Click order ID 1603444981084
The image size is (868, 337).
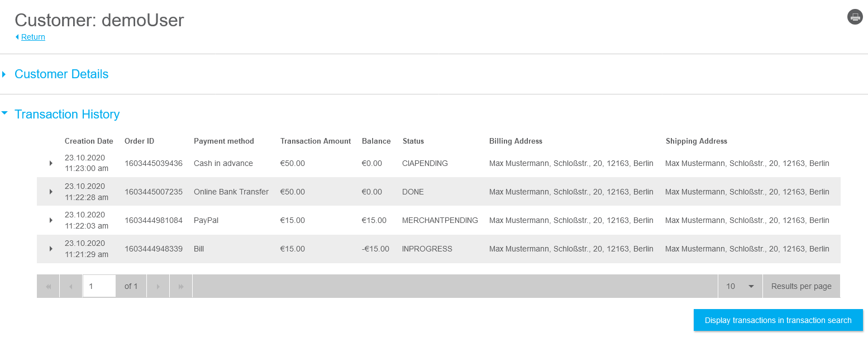[154, 220]
